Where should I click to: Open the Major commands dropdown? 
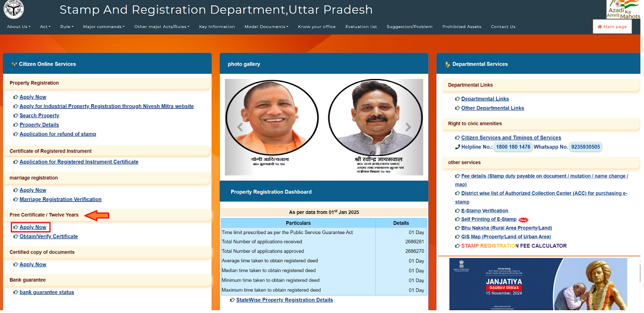pyautogui.click(x=103, y=27)
